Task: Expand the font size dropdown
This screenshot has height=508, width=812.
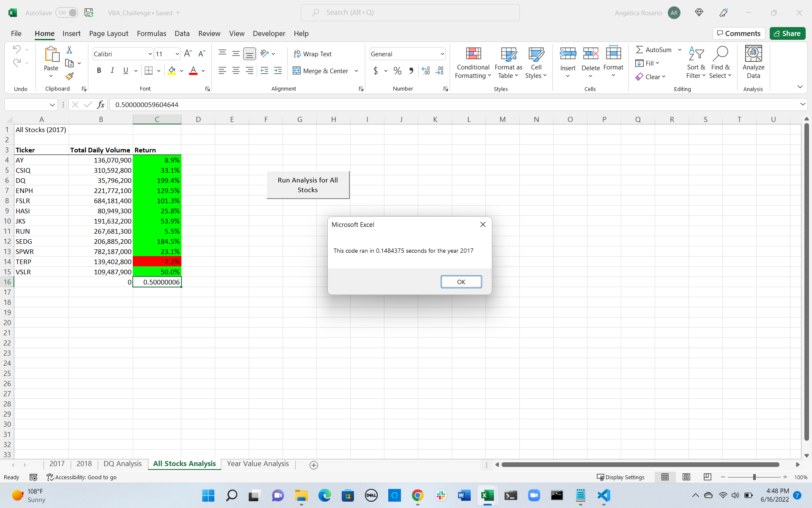Action: [177, 54]
